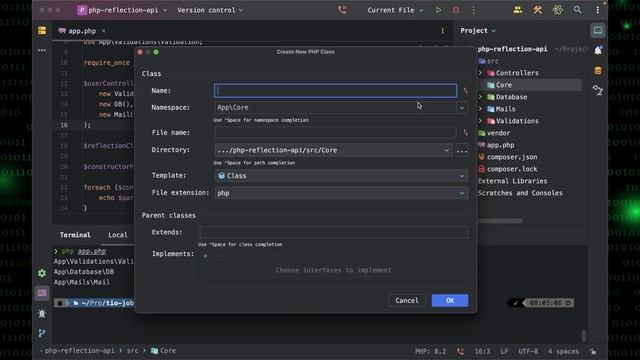The image size is (640, 360).
Task: Select the Local terminal tab
Action: pos(118,235)
